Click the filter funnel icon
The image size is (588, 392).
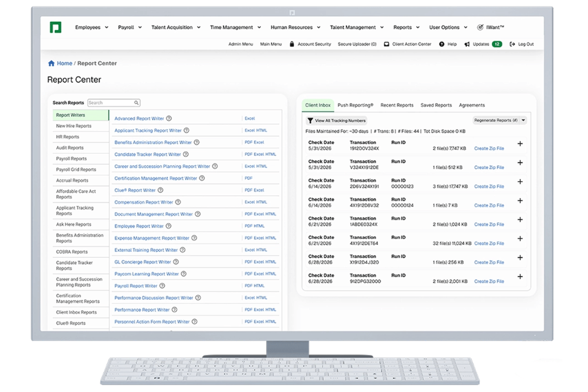(x=310, y=120)
